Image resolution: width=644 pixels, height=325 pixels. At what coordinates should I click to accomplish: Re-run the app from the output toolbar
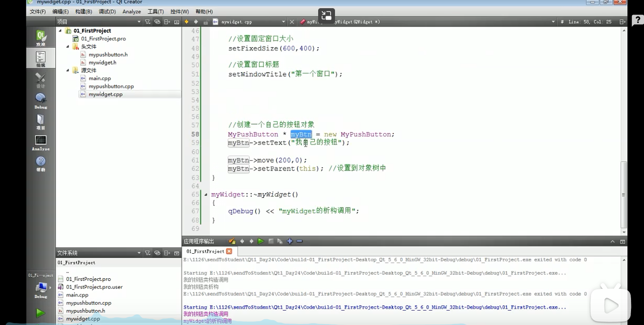click(x=261, y=241)
